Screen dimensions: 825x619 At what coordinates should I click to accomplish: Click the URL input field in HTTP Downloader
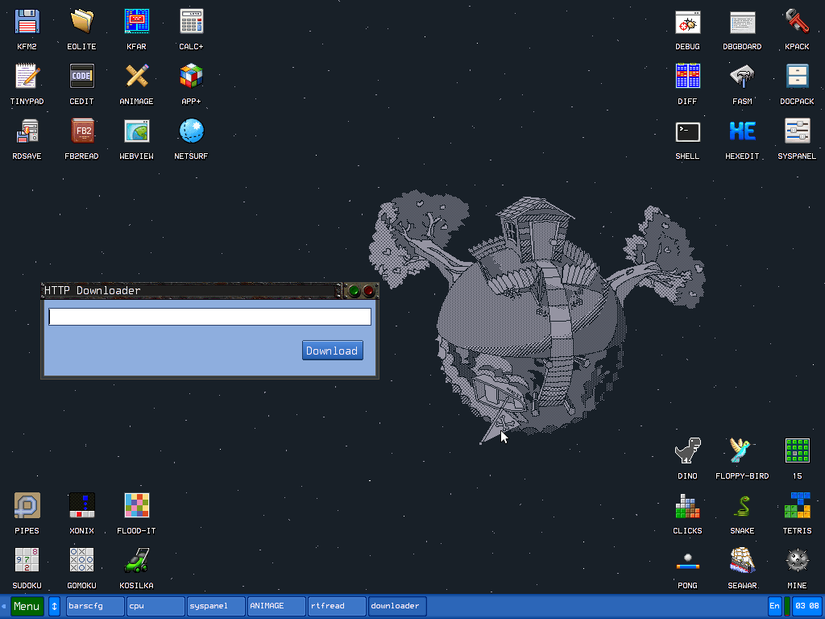210,317
